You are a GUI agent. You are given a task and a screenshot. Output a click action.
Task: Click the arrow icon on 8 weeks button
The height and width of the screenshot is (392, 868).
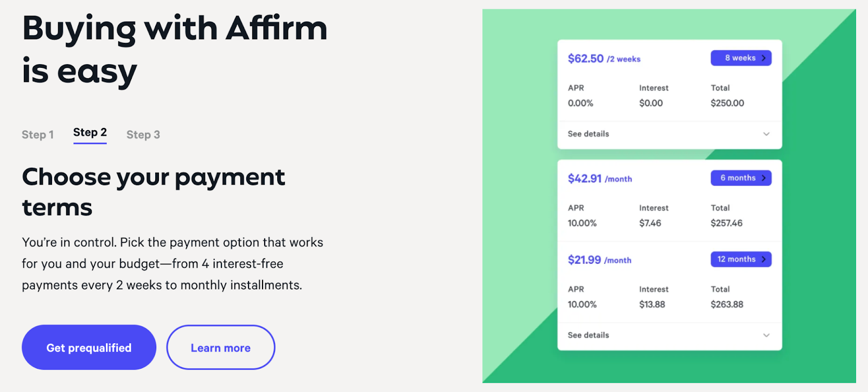point(763,58)
